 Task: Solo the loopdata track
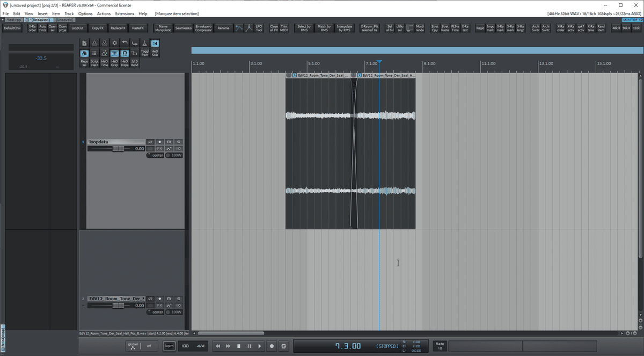click(x=179, y=142)
